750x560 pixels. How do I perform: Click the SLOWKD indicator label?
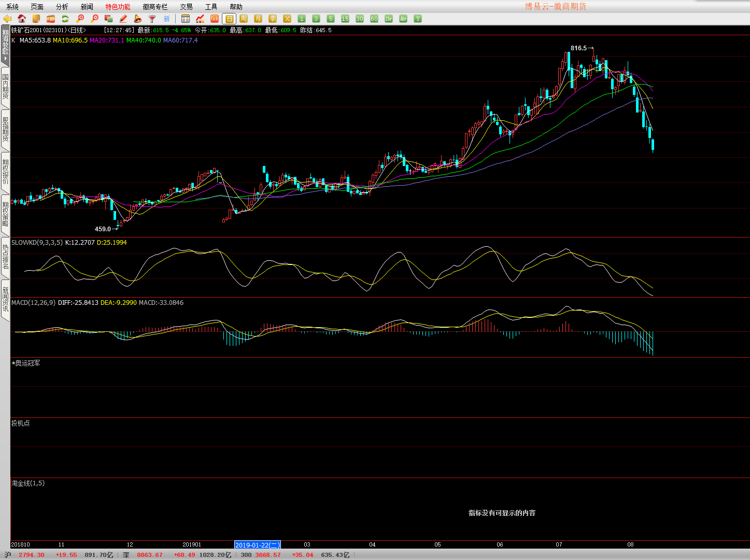click(x=37, y=243)
